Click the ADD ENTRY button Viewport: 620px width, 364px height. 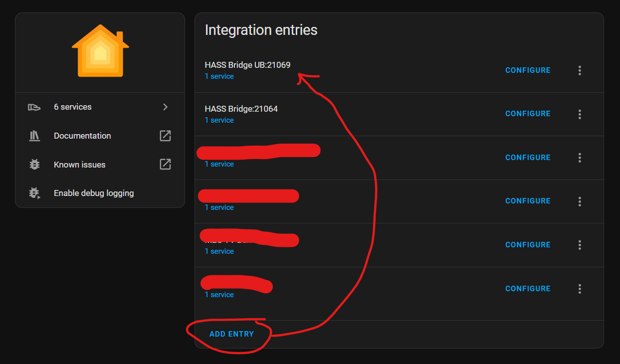point(231,334)
